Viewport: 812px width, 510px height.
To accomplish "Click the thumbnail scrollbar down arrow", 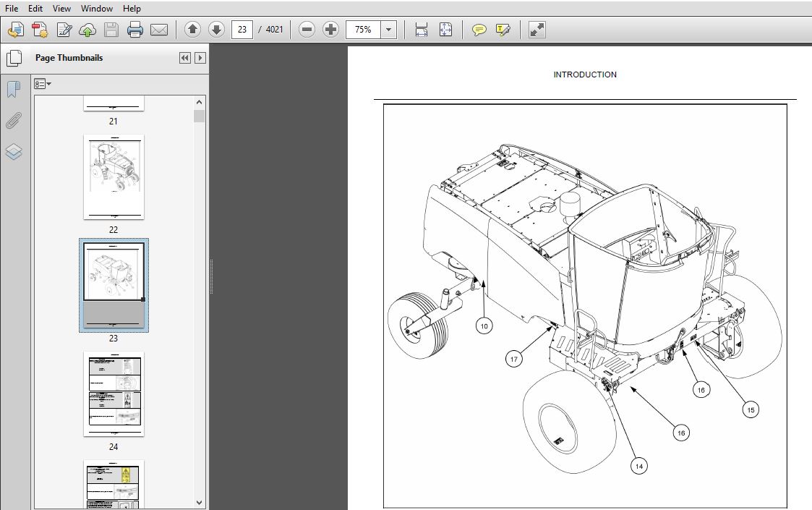I will click(x=200, y=502).
